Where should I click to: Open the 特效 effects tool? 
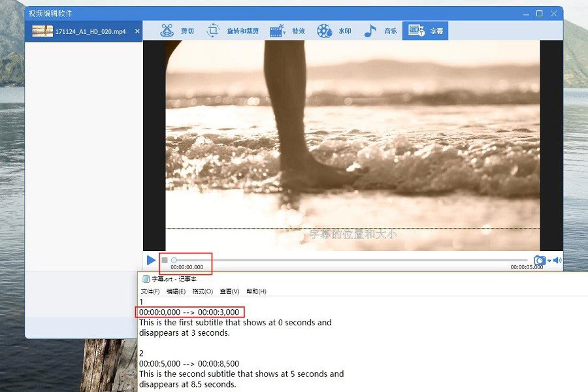287,31
